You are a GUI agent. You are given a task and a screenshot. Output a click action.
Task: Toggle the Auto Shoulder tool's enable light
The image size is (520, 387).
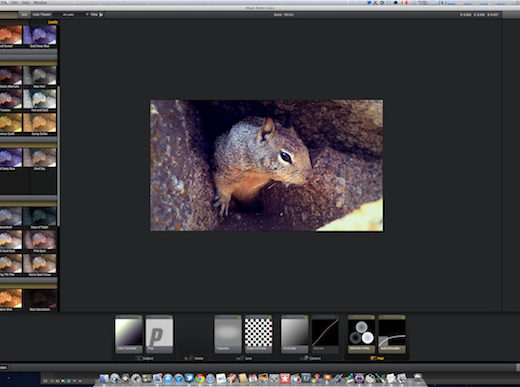(x=403, y=317)
